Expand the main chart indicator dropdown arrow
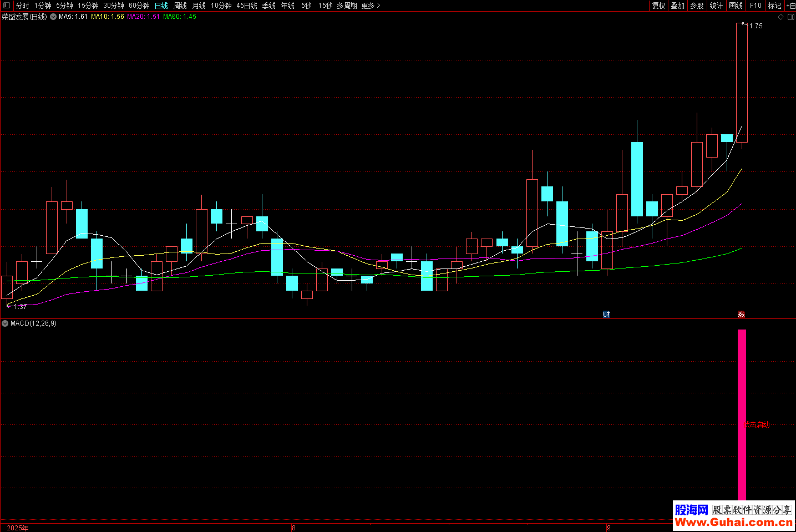The image size is (796, 532). (53, 17)
